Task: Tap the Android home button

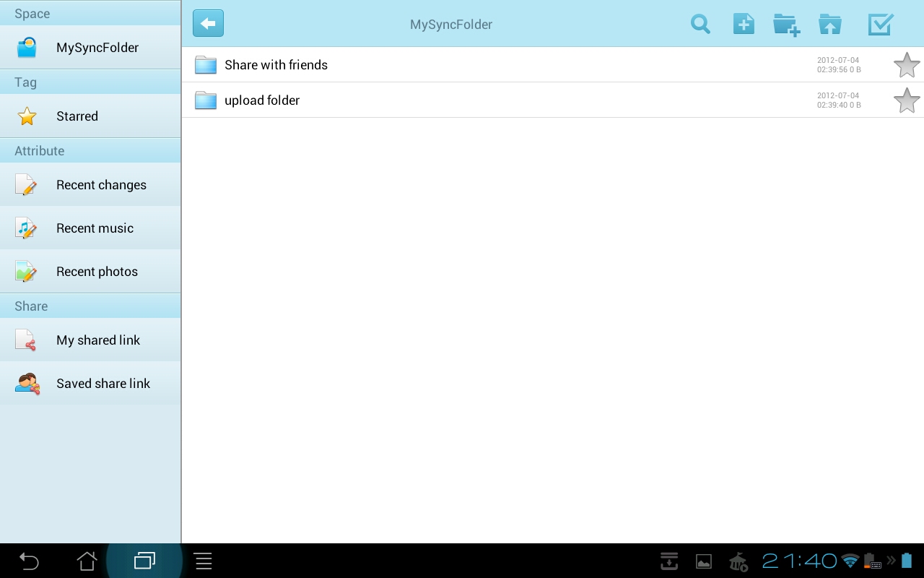Action: click(87, 561)
